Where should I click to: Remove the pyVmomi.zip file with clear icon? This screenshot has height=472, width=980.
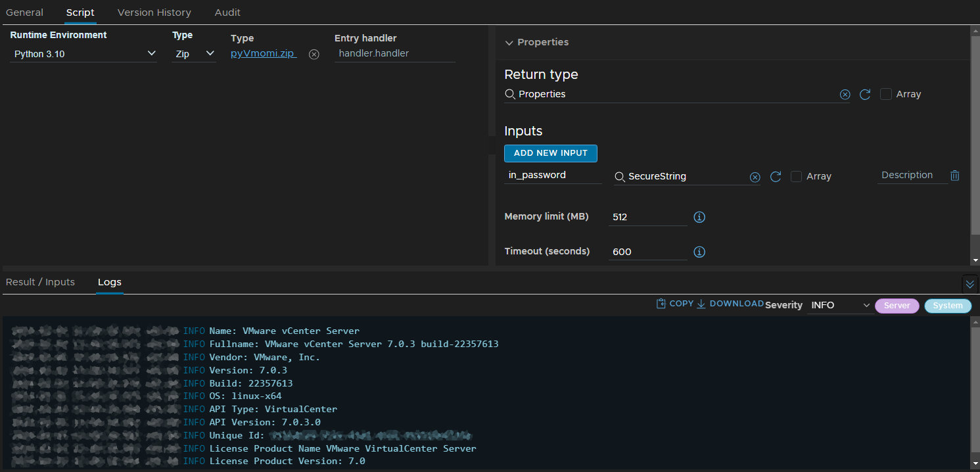[x=314, y=55]
